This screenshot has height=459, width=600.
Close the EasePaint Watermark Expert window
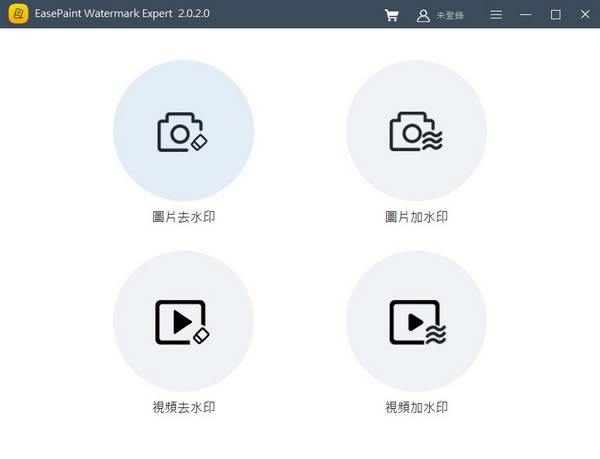tap(585, 15)
